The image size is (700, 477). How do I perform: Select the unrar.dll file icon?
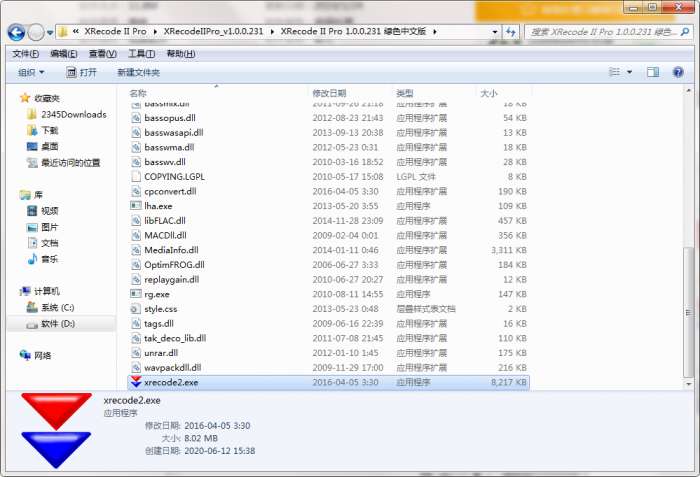[136, 353]
